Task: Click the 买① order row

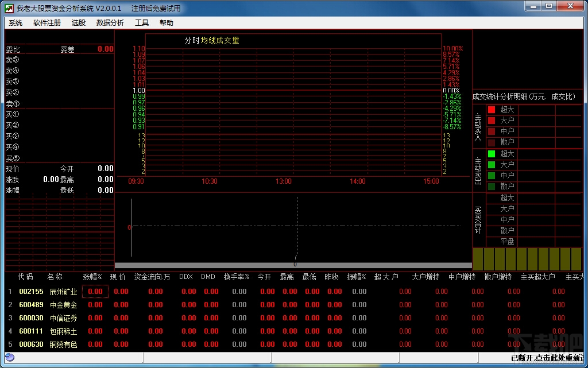Action: click(x=60, y=114)
